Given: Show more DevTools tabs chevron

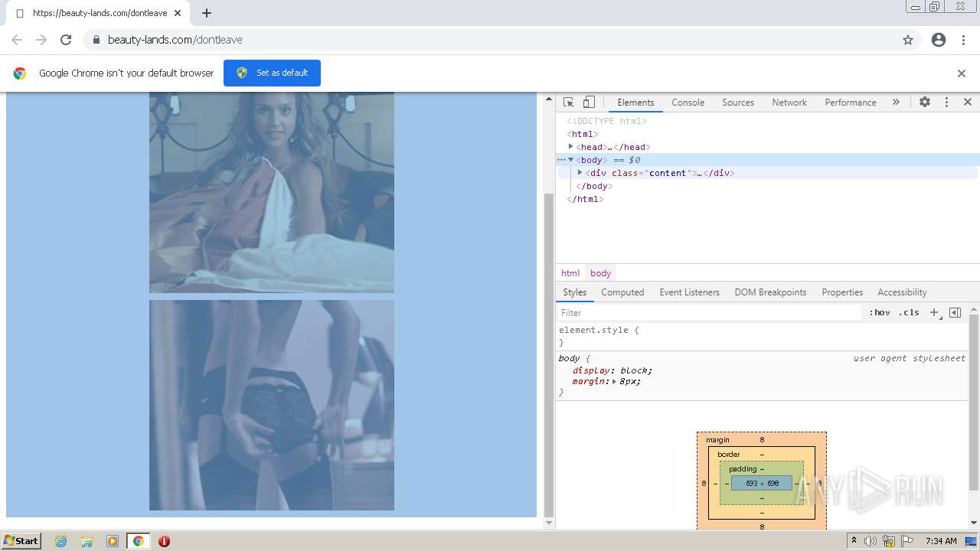Looking at the screenshot, I should [896, 102].
